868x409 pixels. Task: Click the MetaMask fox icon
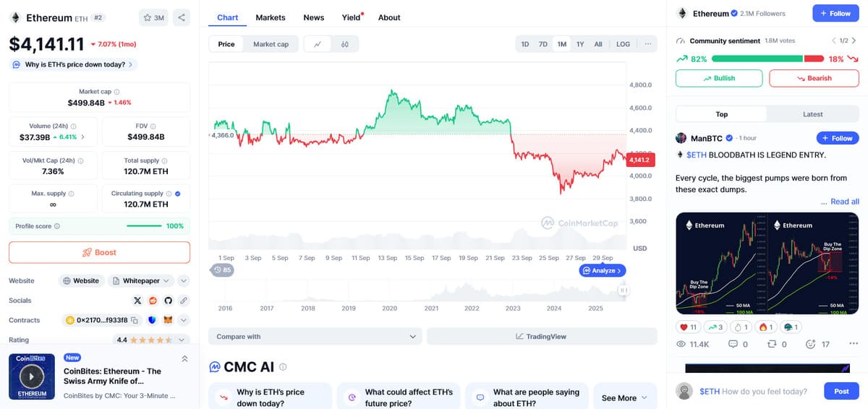coord(168,320)
